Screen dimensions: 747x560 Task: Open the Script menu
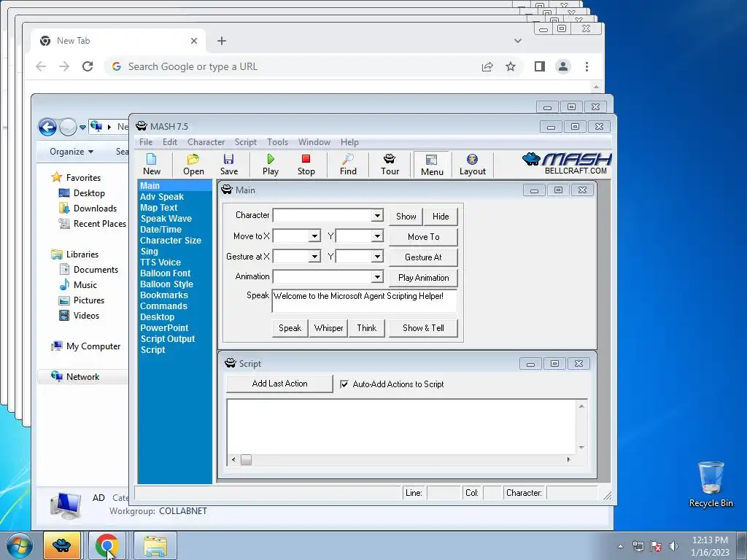[x=245, y=142]
